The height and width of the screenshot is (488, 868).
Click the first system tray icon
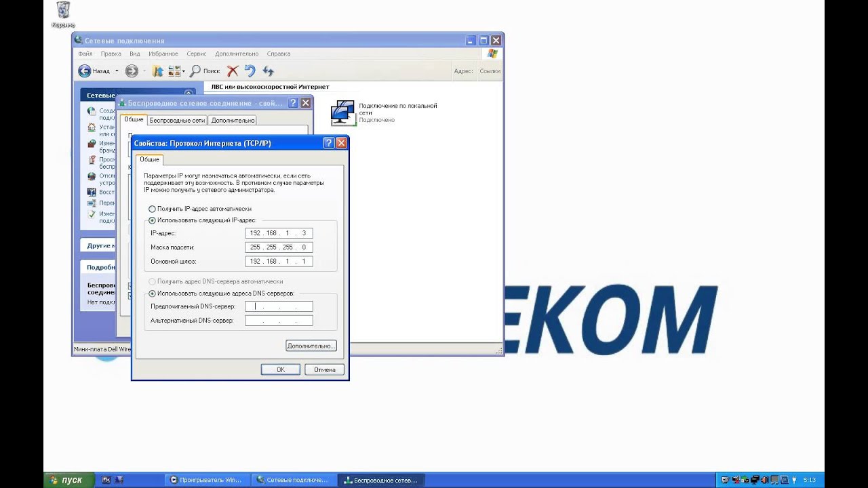[726, 480]
